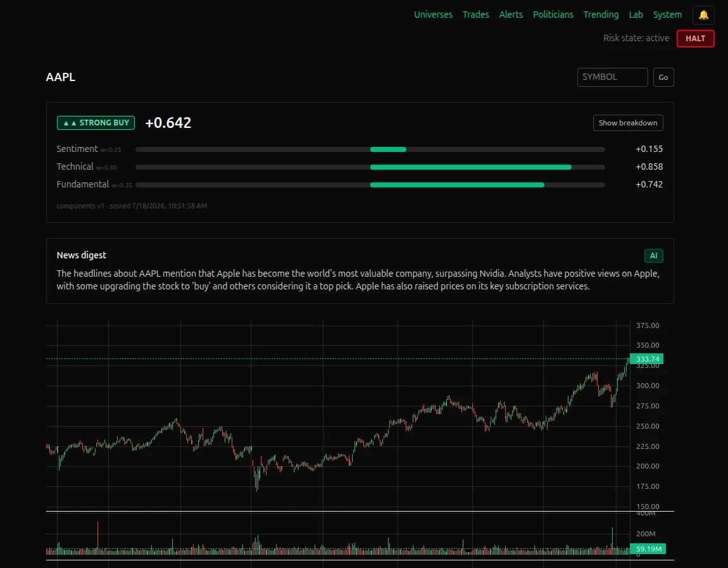Open the Universes page
728x568 pixels.
coord(433,15)
